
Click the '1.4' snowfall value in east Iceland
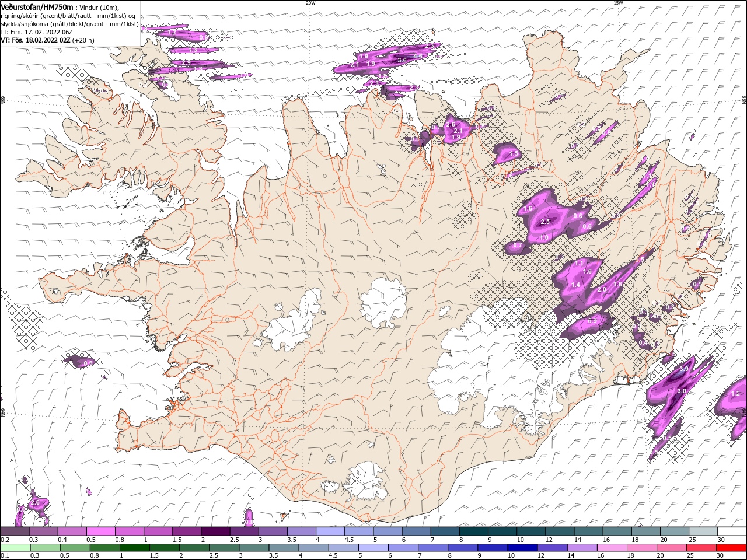[x=575, y=285]
